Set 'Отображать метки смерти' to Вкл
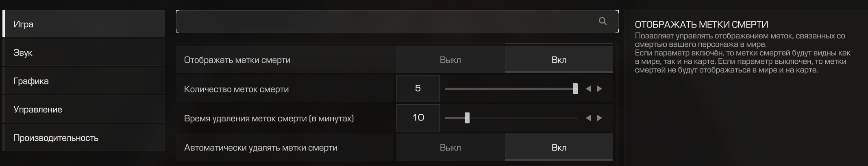868x166 pixels. point(559,60)
